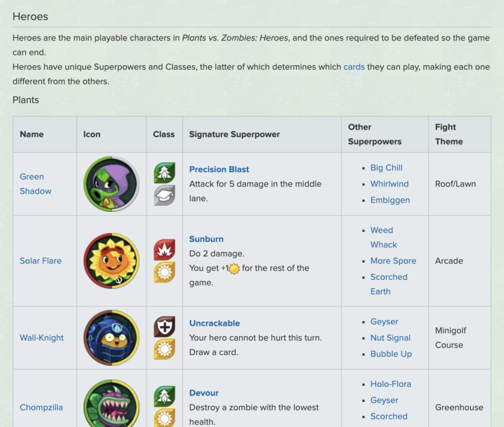Viewport: 504px width, 427px height.
Task: Click Green Shadow's hero portrait icon
Action: [111, 184]
